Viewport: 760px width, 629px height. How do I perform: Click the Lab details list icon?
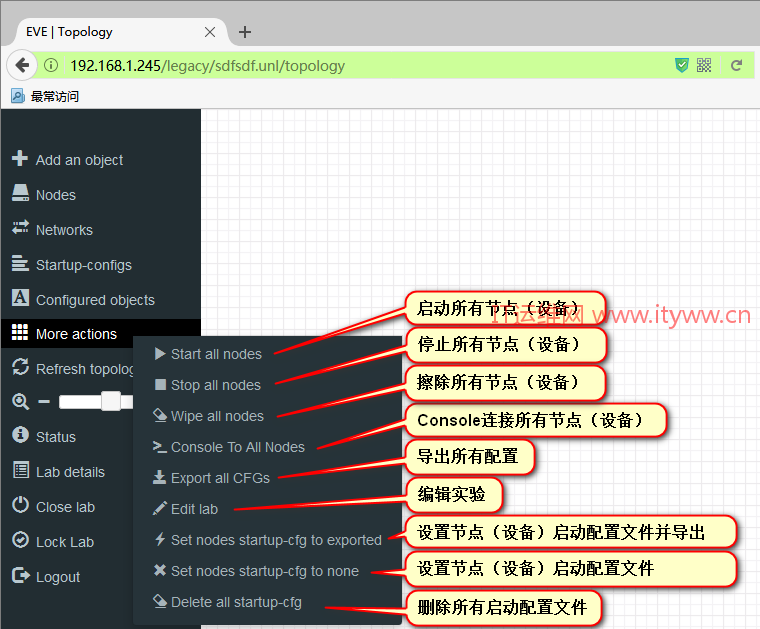click(x=20, y=470)
